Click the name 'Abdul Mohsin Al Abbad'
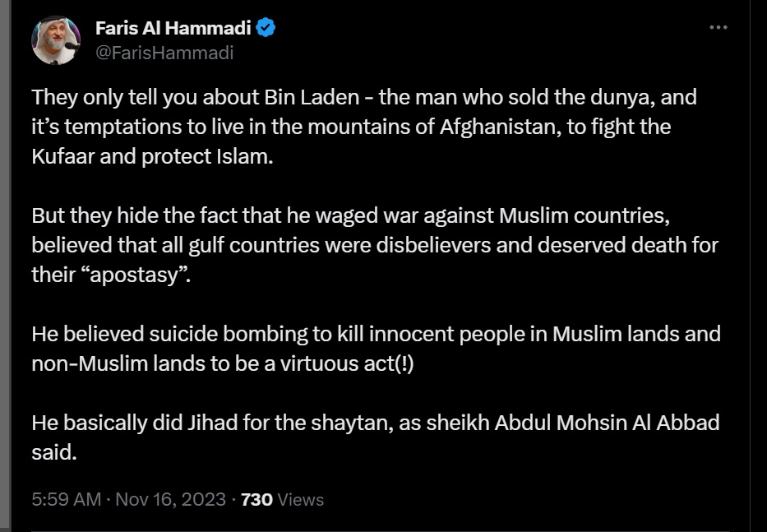Image resolution: width=767 pixels, height=532 pixels. tap(607, 423)
